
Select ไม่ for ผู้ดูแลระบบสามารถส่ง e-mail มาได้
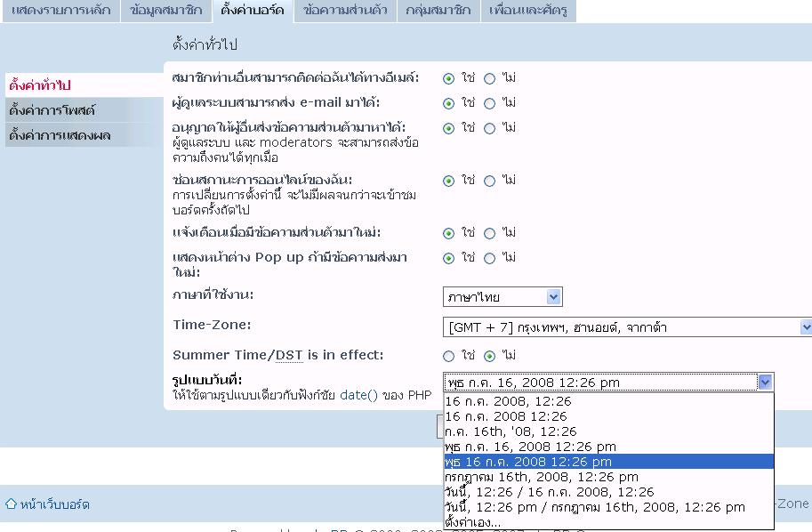pyautogui.click(x=490, y=103)
